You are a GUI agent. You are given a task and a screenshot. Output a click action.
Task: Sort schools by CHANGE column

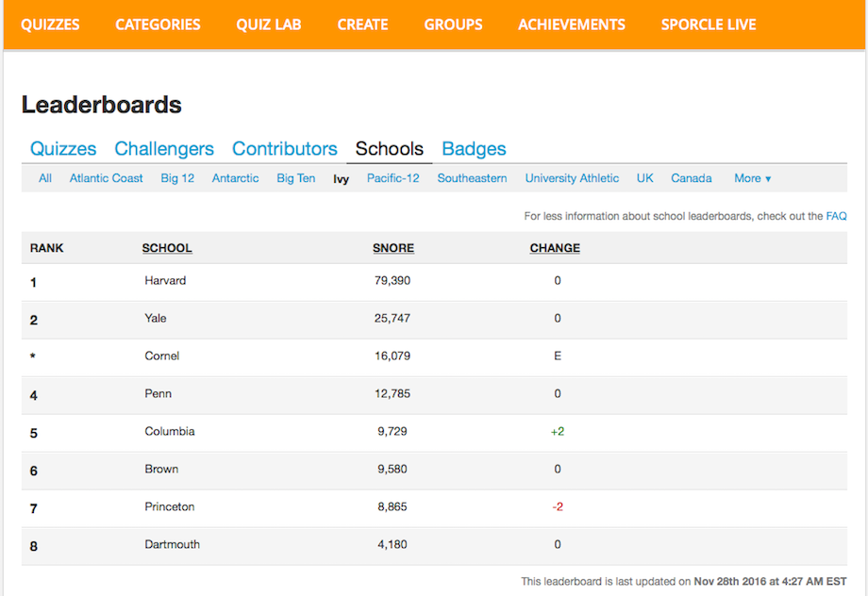pyautogui.click(x=554, y=248)
